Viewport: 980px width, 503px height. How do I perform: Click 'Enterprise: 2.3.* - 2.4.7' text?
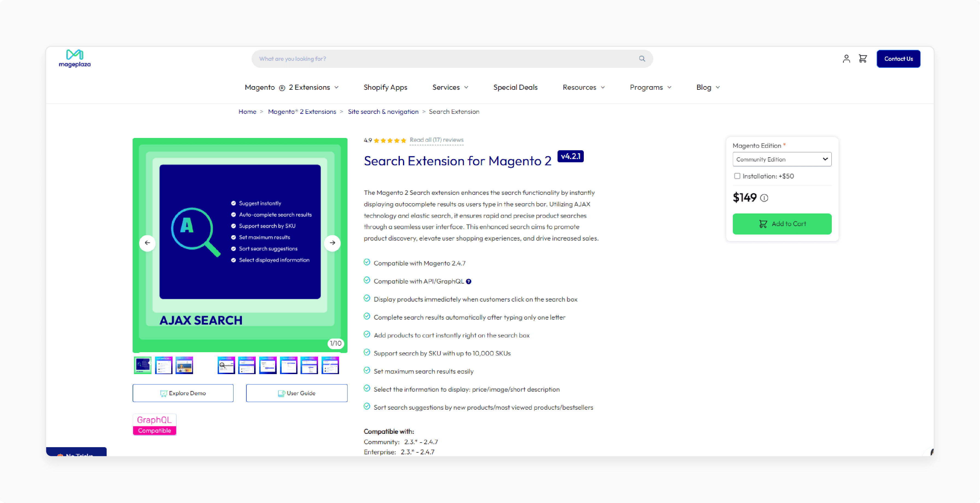pos(399,452)
